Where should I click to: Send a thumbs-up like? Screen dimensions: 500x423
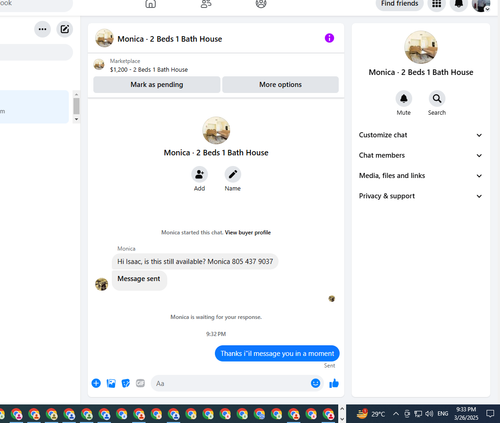point(334,383)
